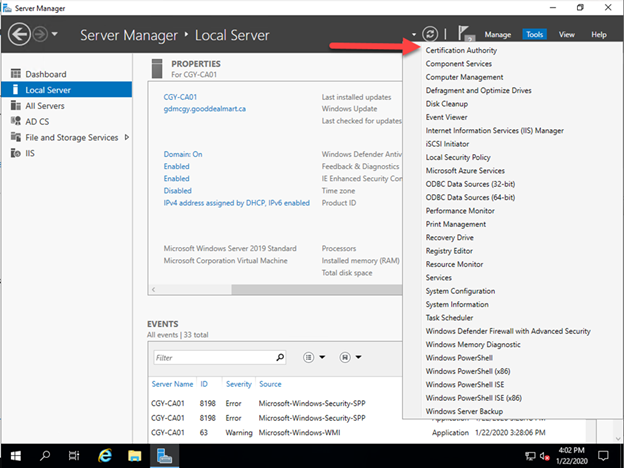
Task: Click IPv4 address assigned by DHCP link
Action: click(x=236, y=203)
